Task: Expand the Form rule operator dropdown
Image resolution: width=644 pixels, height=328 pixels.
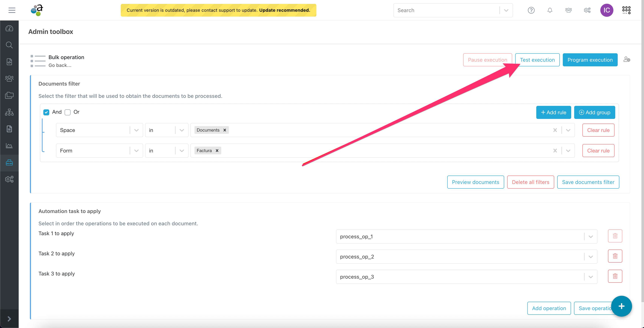Action: (182, 151)
